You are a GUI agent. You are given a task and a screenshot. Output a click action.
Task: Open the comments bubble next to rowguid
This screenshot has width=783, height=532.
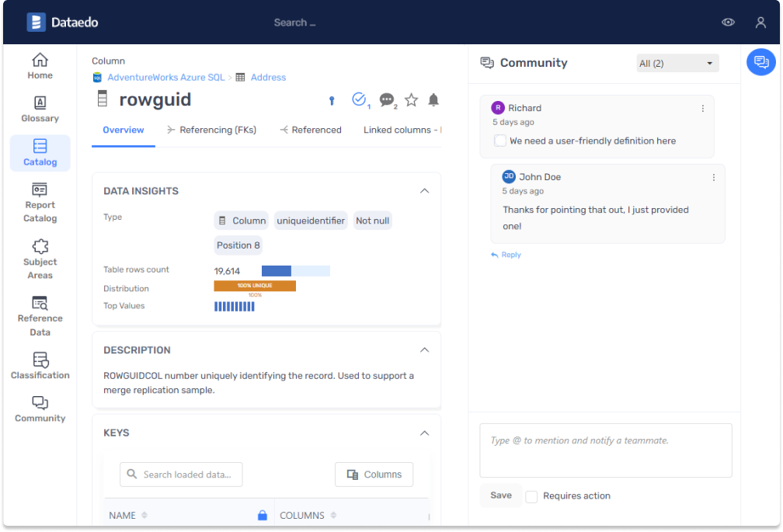[387, 99]
